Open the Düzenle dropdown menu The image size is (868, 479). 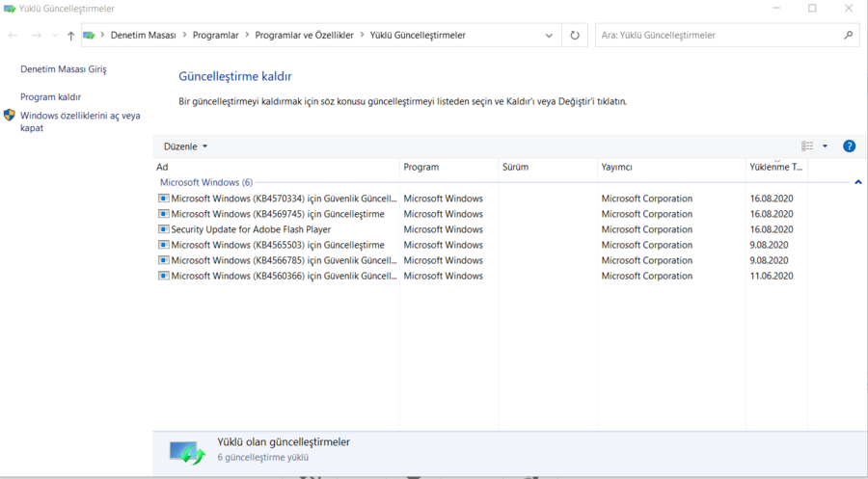[x=185, y=146]
